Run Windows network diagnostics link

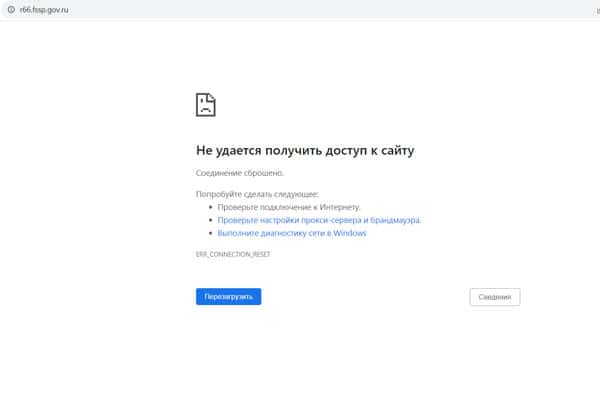coord(292,233)
